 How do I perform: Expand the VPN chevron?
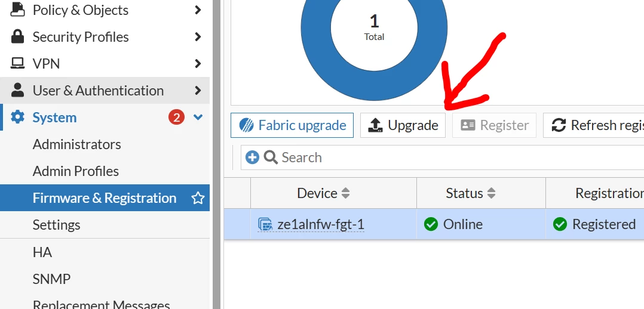point(198,64)
